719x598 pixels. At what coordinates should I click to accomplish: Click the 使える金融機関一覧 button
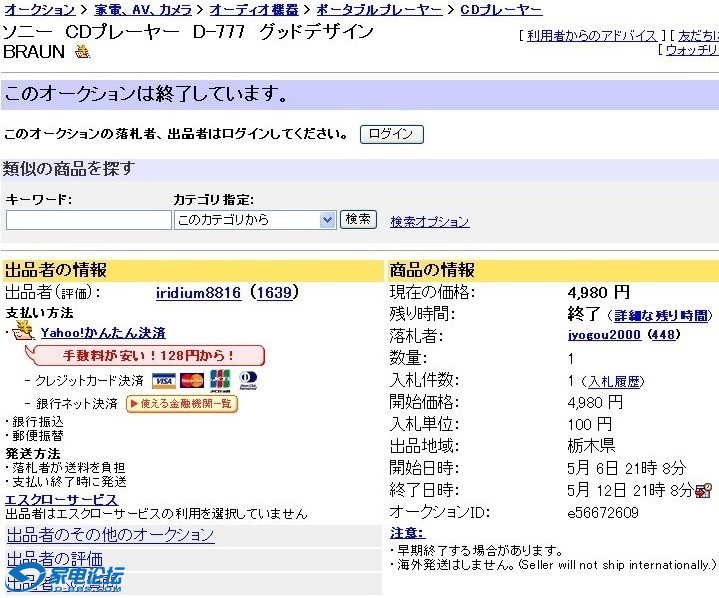182,404
